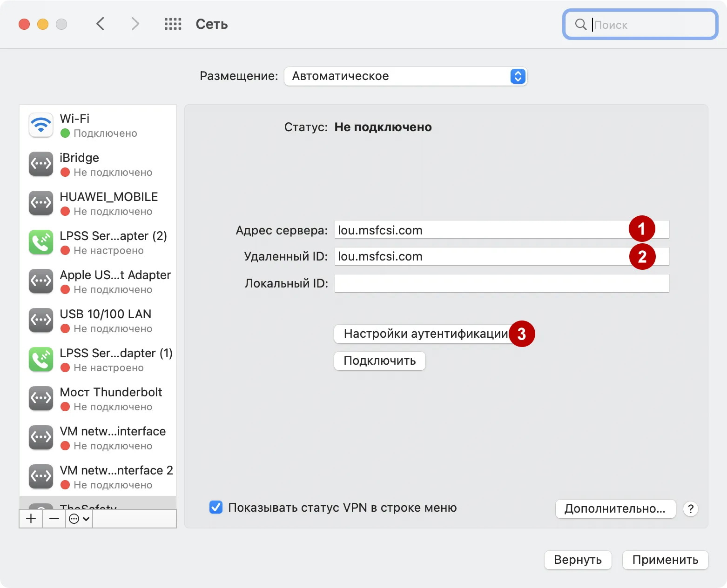Viewport: 727px width, 588px height.
Task: Open Show All preferences grid icon
Action: [172, 24]
